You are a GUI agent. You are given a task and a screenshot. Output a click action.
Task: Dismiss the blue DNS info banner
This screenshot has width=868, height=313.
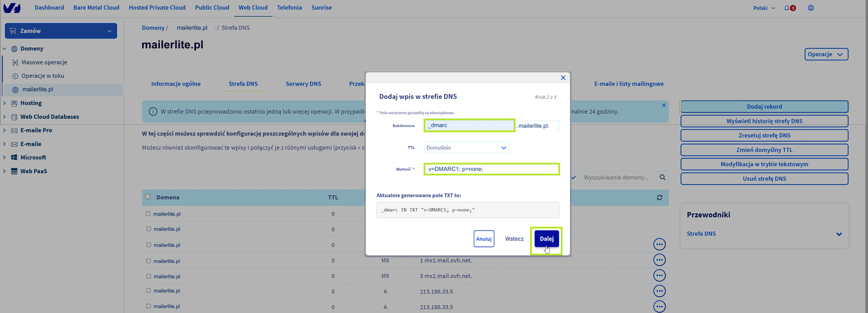click(x=663, y=105)
